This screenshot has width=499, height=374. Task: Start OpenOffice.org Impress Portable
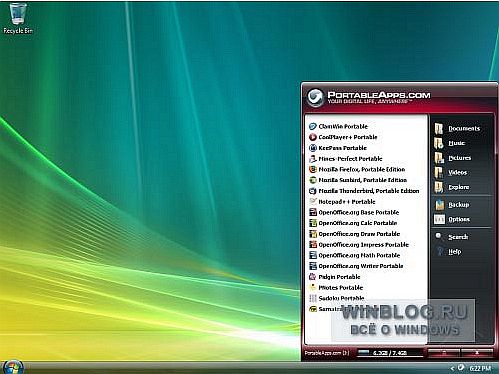coord(359,245)
